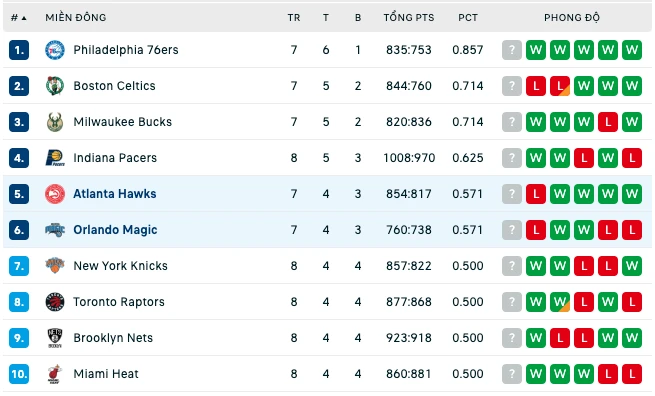The image size is (655, 396).
Task: Open the New York Knicks team name
Action: click(120, 266)
